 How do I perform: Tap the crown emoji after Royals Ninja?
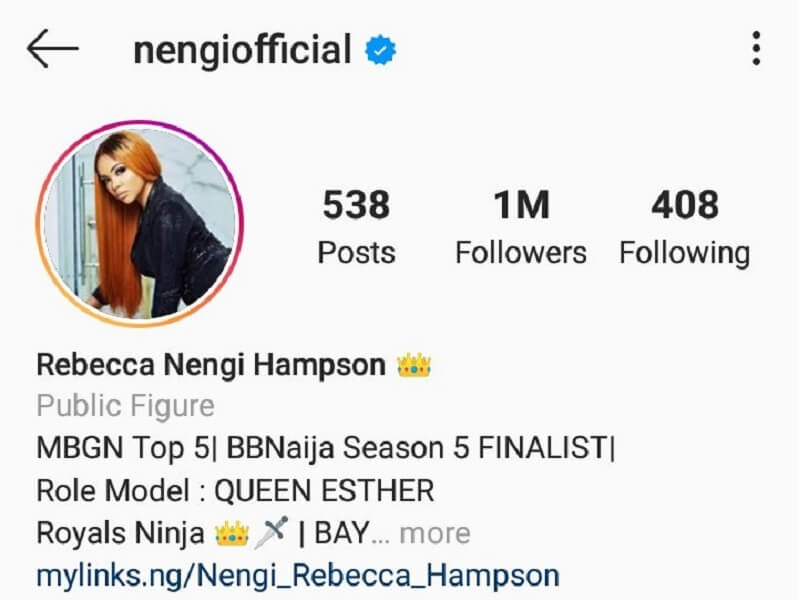tap(232, 533)
